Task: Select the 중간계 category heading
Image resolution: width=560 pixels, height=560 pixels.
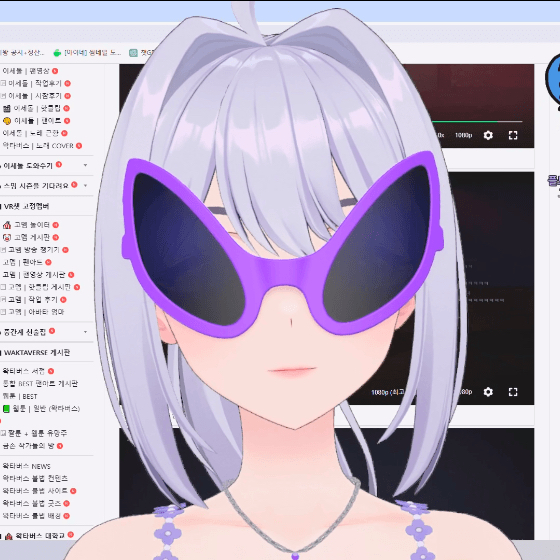Action: [24, 332]
